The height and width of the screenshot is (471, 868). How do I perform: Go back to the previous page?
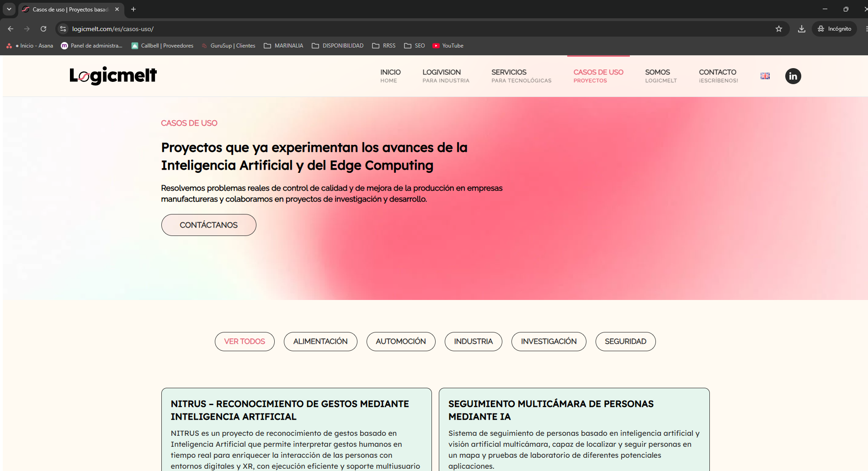[11, 29]
